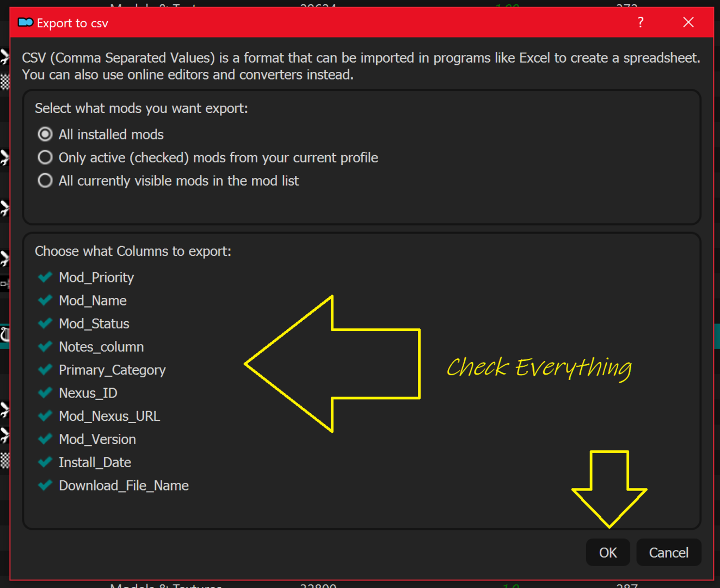Toggle the Mod_Status column checkbox
720x588 pixels.
pos(45,323)
